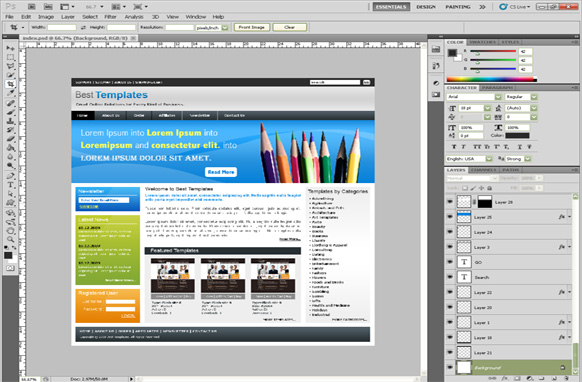The image size is (582, 382).
Task: Select the Brush tool
Action: coord(10,112)
